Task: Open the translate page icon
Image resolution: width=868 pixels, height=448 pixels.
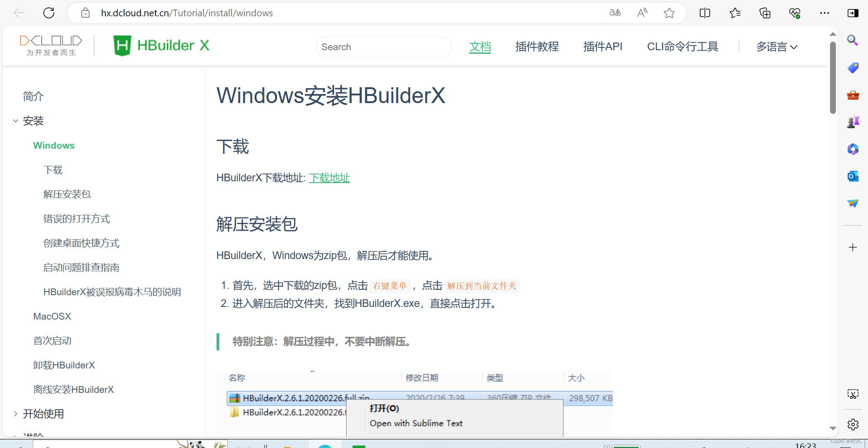Action: click(615, 13)
